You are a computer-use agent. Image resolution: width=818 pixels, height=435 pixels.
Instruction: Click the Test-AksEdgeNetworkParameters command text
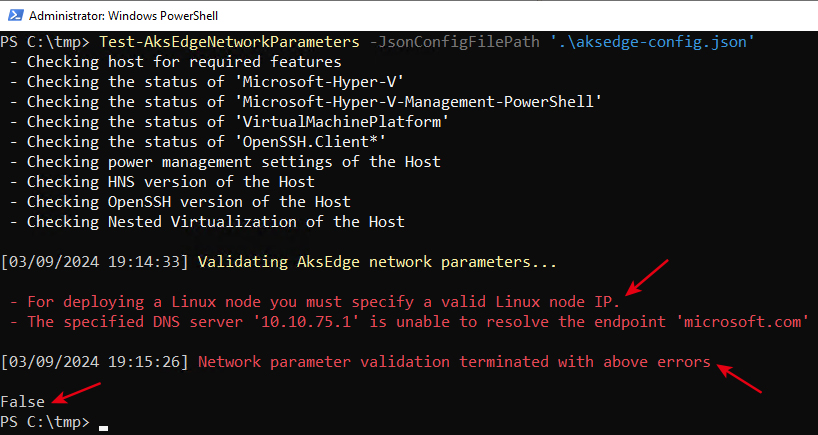point(230,42)
